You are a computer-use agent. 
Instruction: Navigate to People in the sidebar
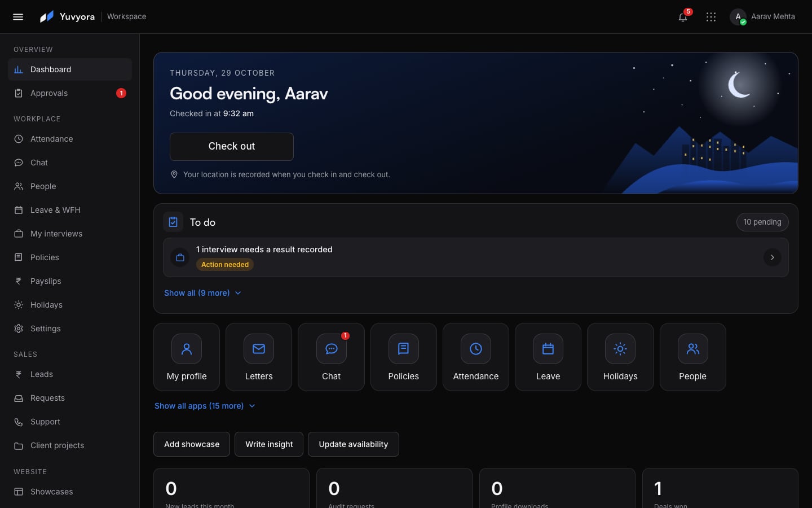pyautogui.click(x=70, y=186)
